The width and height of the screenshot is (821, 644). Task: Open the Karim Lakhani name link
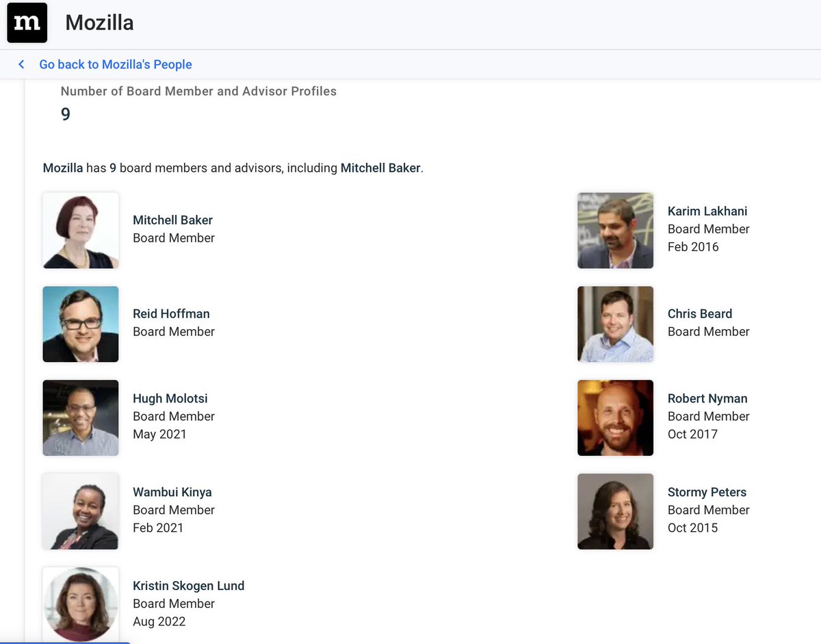pyautogui.click(x=707, y=211)
